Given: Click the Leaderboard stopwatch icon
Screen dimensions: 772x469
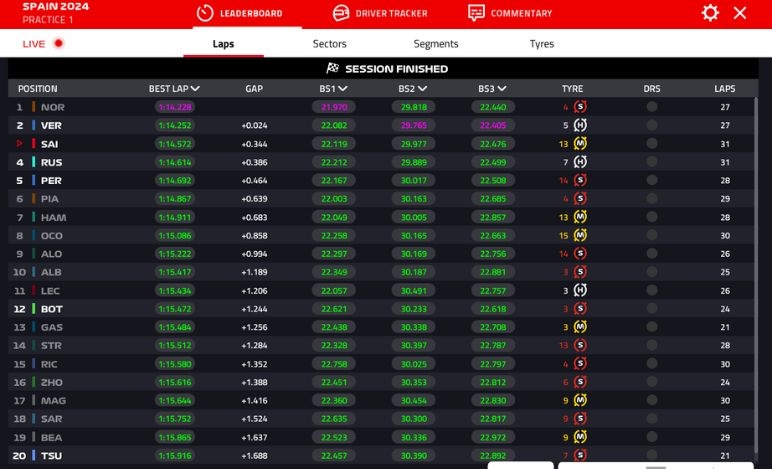Looking at the screenshot, I should point(205,13).
